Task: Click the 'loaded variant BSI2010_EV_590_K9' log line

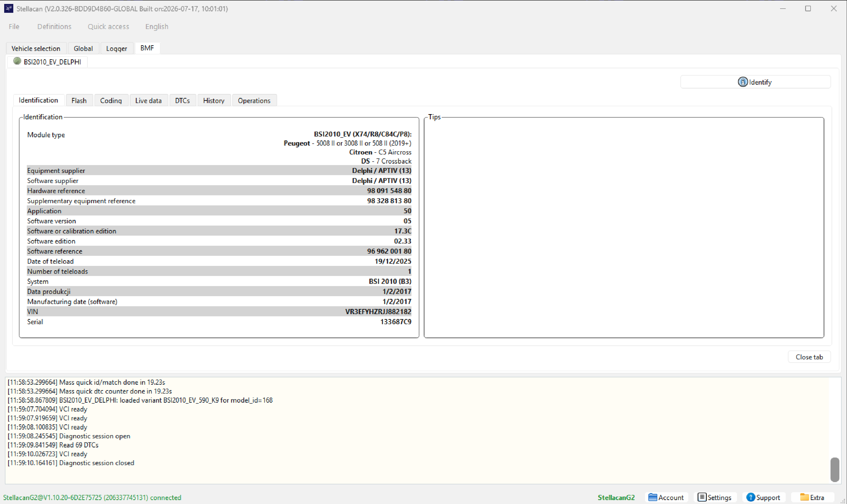Action: pos(140,400)
